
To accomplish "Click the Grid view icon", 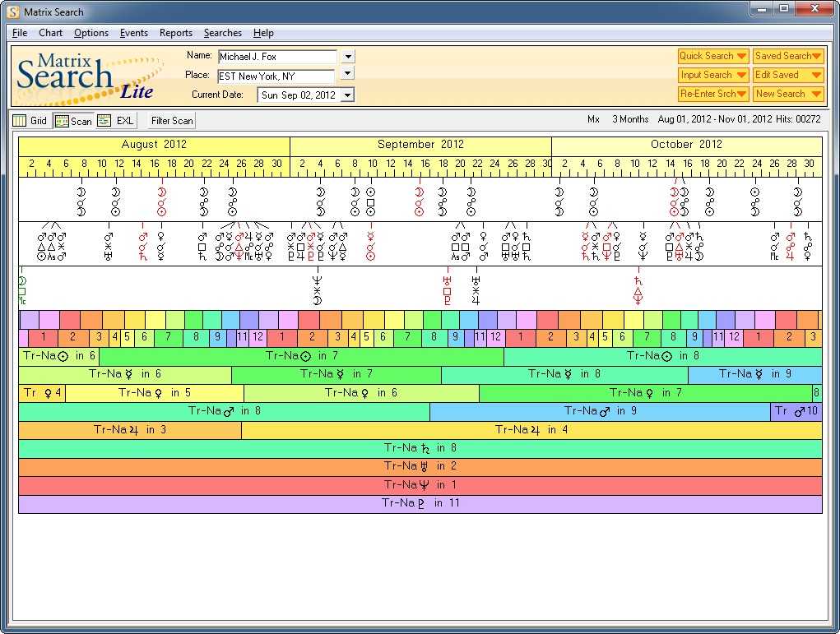I will (19, 121).
